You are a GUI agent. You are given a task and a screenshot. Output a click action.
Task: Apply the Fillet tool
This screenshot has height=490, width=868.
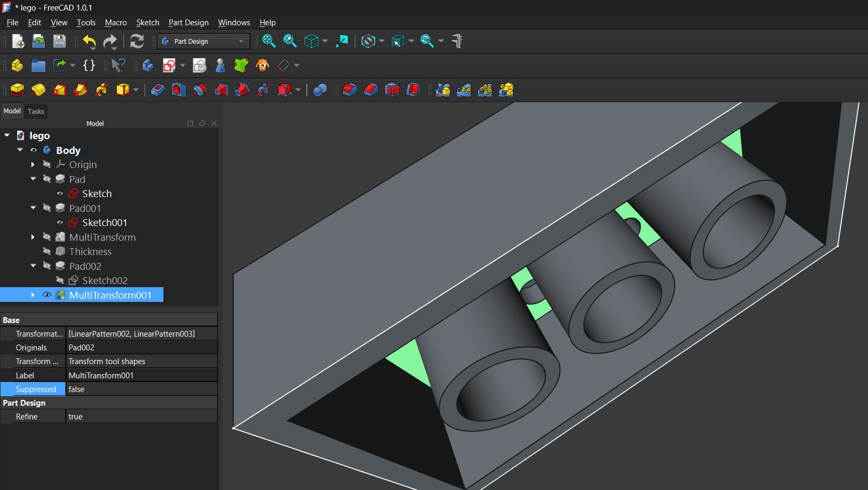(x=350, y=90)
